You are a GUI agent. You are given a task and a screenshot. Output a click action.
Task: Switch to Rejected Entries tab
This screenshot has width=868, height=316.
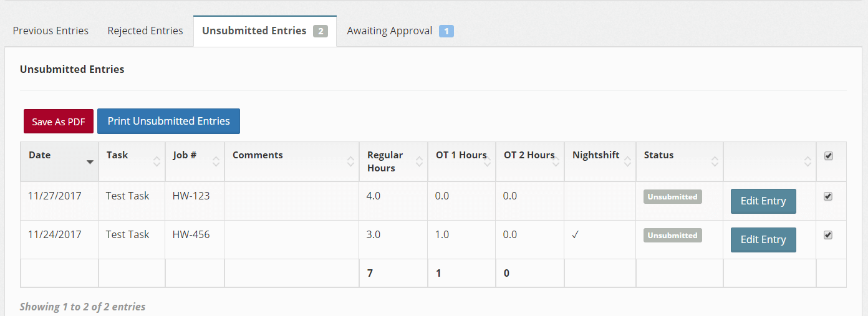(x=145, y=31)
